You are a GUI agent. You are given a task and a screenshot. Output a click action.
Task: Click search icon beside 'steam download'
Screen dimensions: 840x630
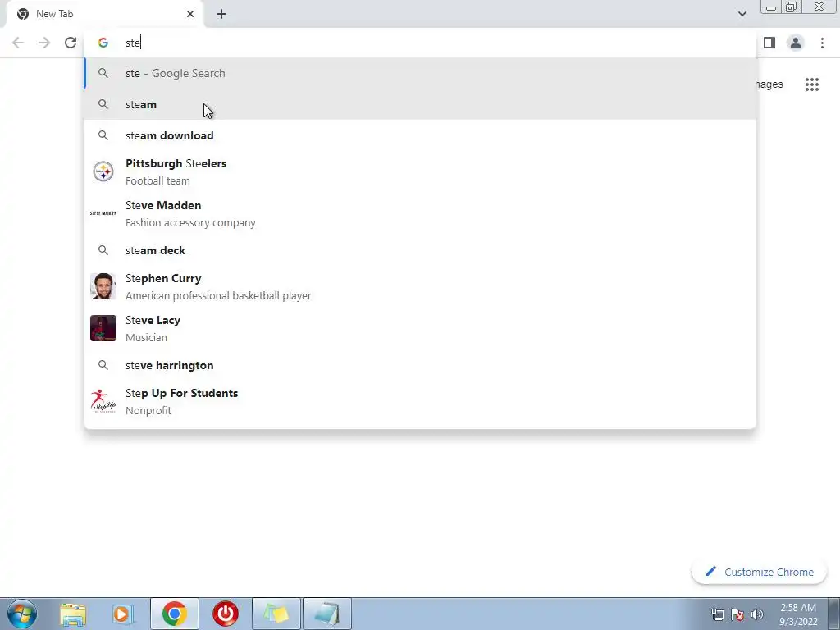[x=103, y=135]
